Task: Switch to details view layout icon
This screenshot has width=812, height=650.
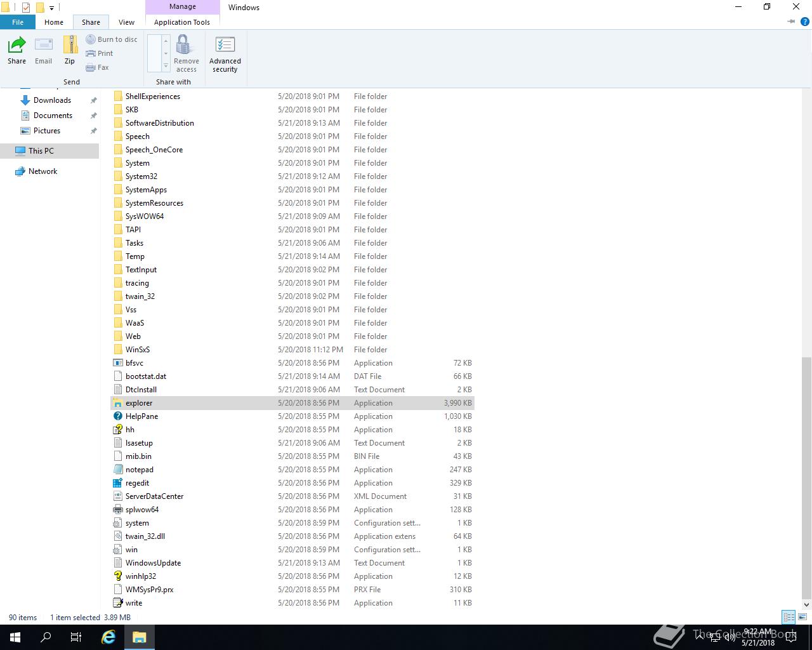Action: pos(789,617)
